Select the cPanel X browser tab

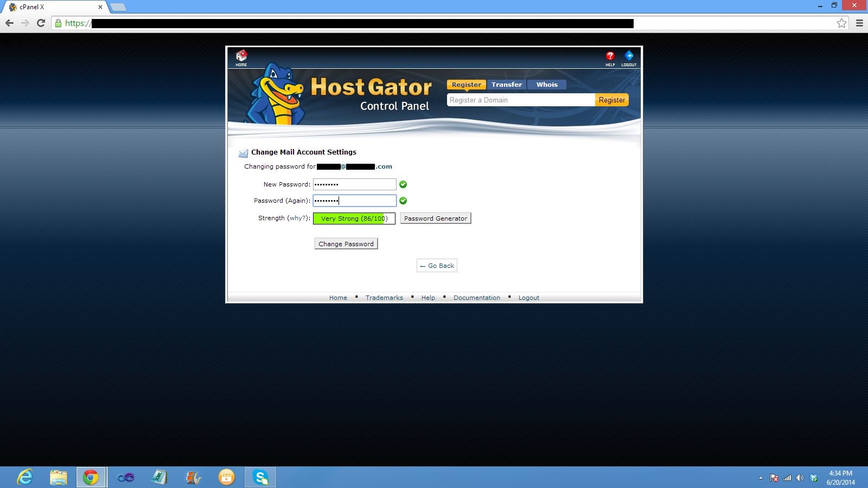(54, 7)
